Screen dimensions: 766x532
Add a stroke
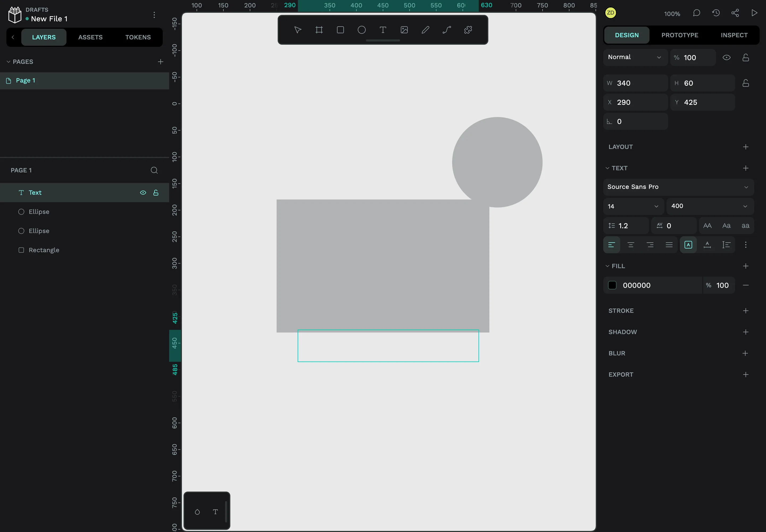(x=746, y=311)
